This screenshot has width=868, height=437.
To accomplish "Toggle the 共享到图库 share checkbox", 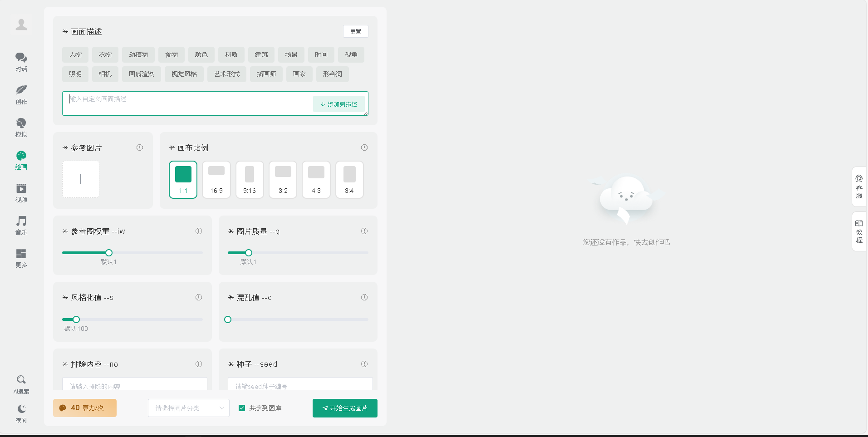I will pos(242,408).
